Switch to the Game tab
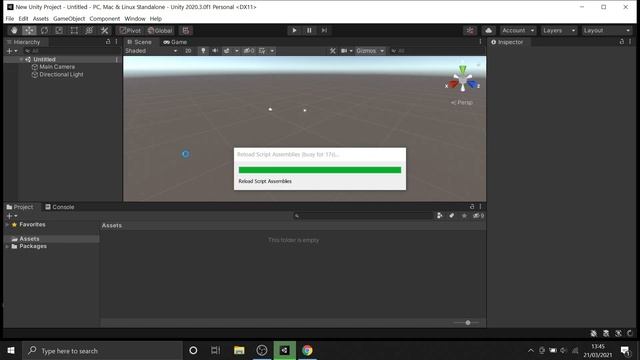 (175, 42)
